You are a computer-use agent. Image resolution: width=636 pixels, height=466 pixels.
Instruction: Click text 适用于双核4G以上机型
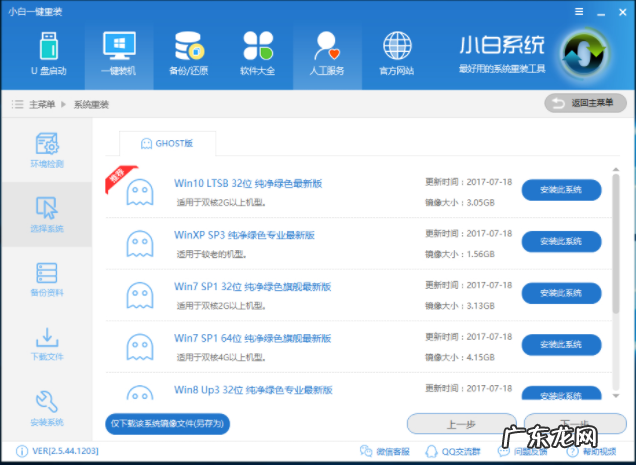[221, 357]
